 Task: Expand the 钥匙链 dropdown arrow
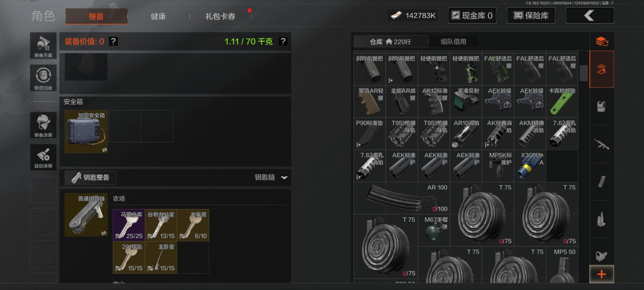point(284,178)
